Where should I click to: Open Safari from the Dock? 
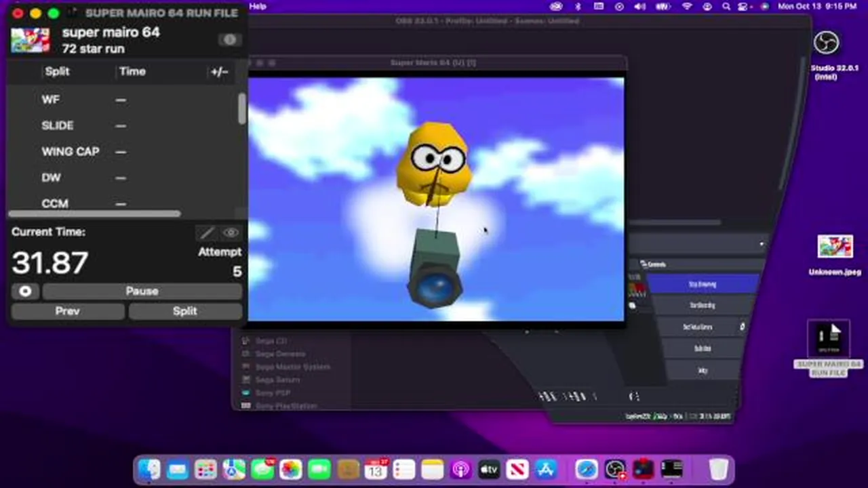pyautogui.click(x=587, y=469)
